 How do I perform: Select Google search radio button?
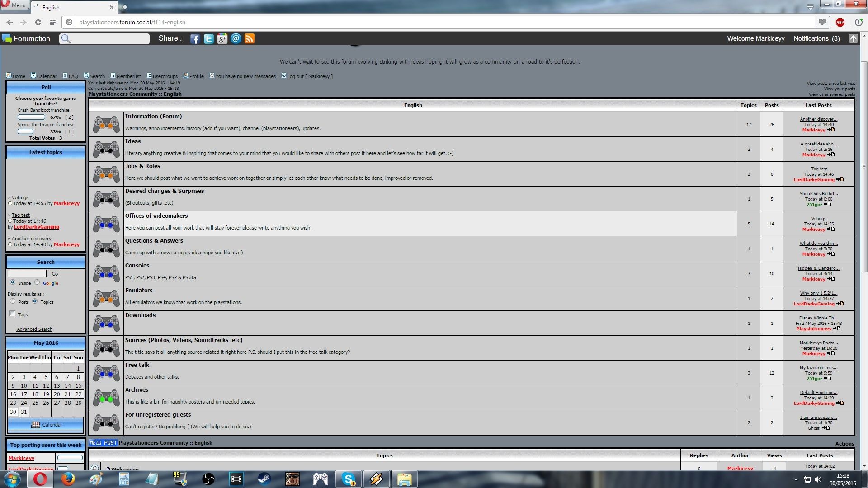point(37,282)
